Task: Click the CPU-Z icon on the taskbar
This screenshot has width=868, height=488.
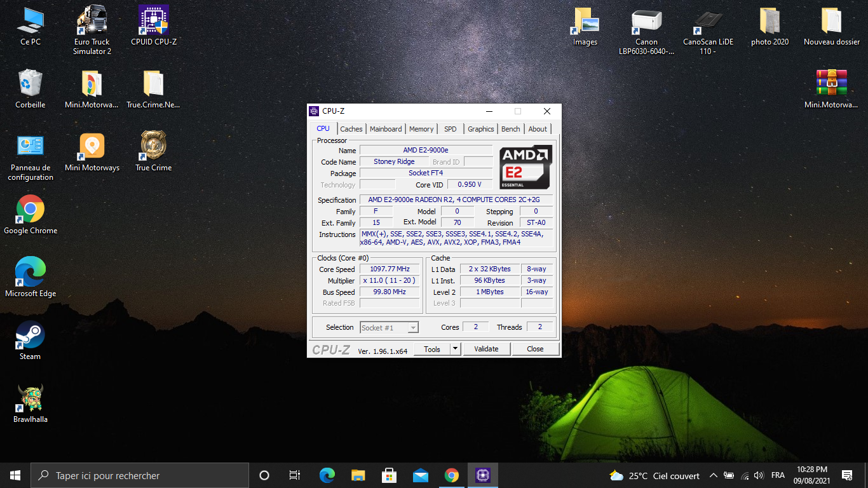Action: coord(482,475)
